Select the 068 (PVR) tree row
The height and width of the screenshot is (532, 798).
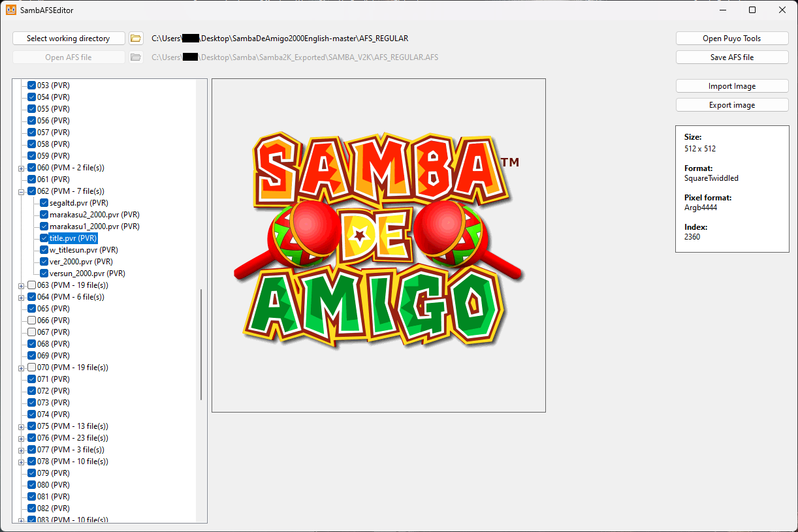[54, 344]
